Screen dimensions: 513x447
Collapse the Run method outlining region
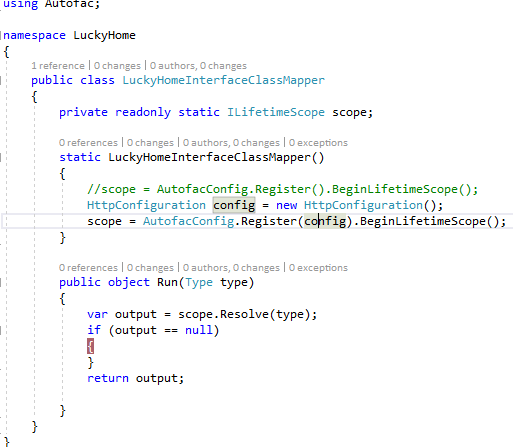coord(1,283)
